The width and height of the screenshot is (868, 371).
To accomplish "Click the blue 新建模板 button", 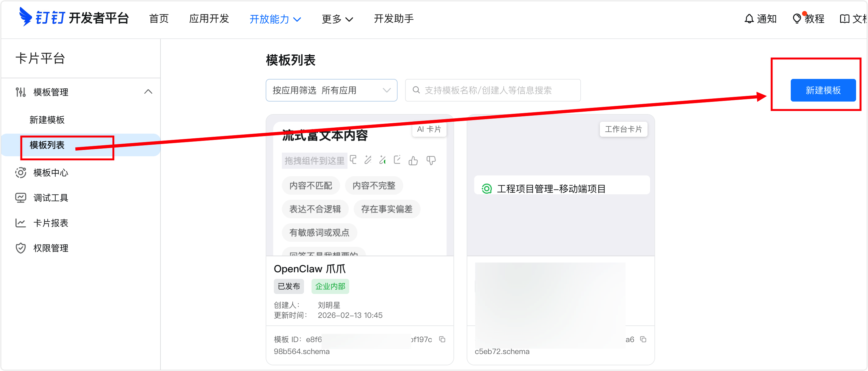I will click(823, 90).
